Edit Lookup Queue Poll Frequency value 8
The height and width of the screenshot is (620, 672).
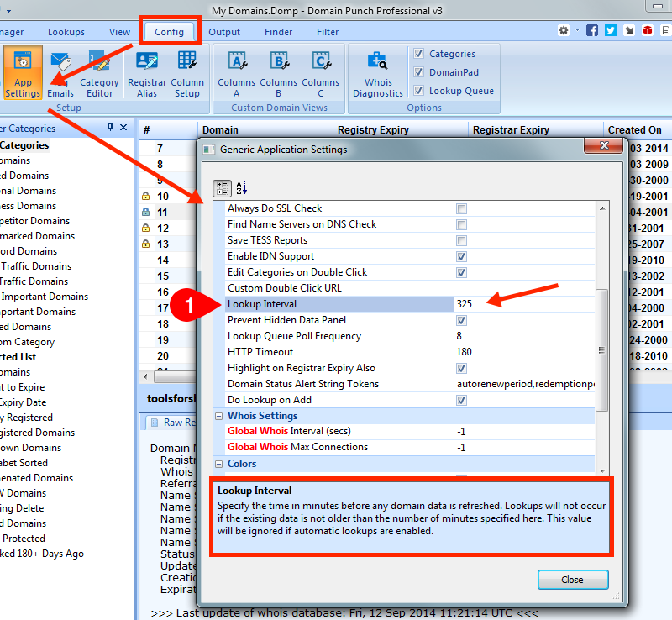524,336
